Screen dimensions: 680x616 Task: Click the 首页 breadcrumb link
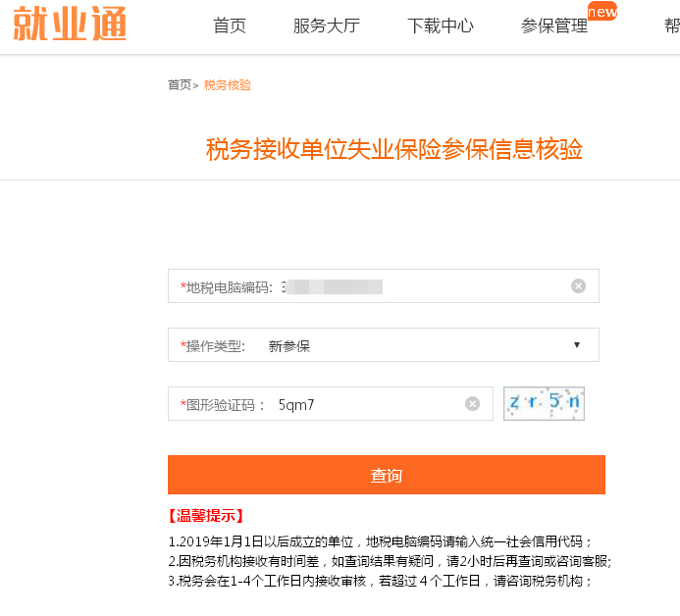(180, 85)
